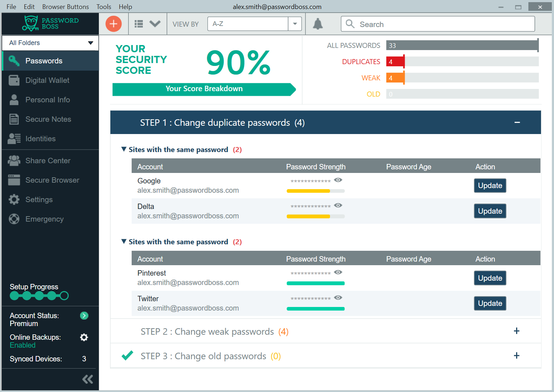Click the OLD passwords label
Viewport: 554px width, 392px height.
coord(373,94)
